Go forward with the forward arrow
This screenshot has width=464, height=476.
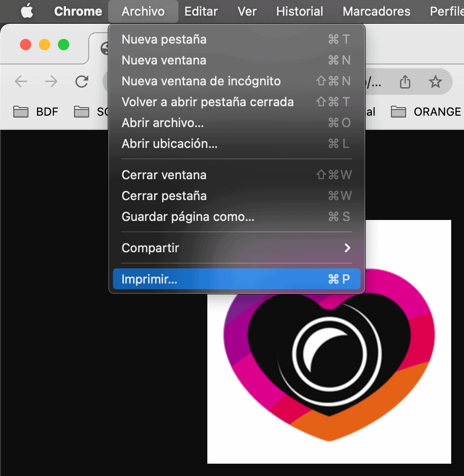coord(51,82)
